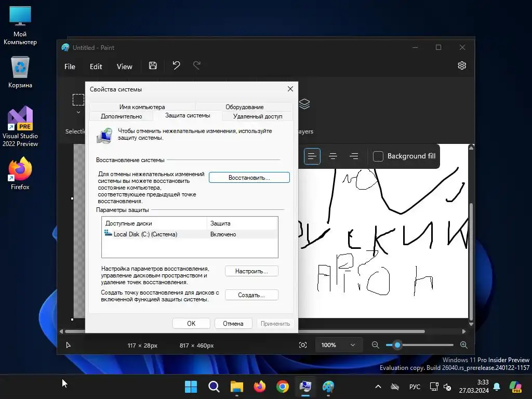
Task: Open the Edit menu in Paint
Action: coord(96,66)
